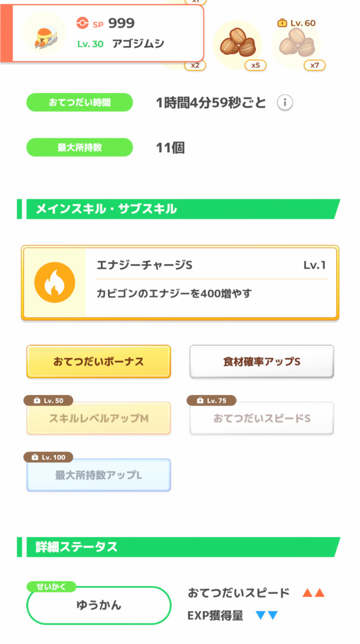
Task: Tap the 最大所持数 green label
Action: 80,147
